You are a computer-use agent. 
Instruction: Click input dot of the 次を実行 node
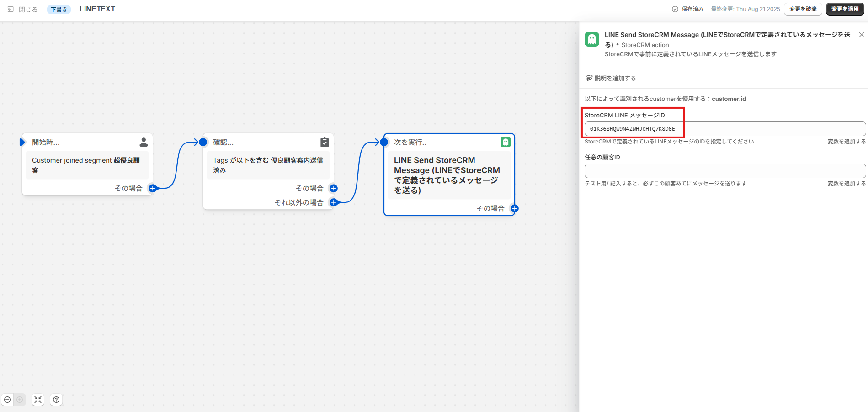(x=384, y=142)
